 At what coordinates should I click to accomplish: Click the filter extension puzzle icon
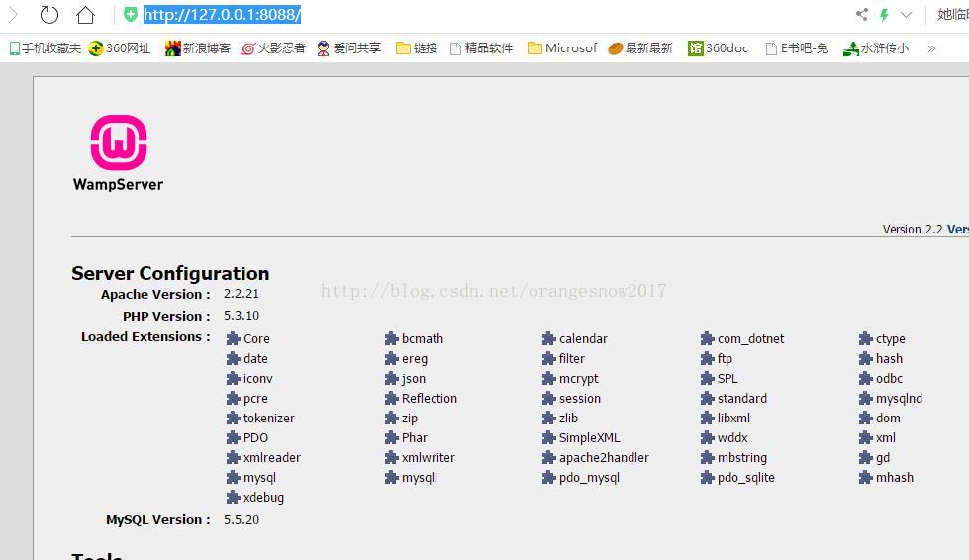pyautogui.click(x=548, y=358)
